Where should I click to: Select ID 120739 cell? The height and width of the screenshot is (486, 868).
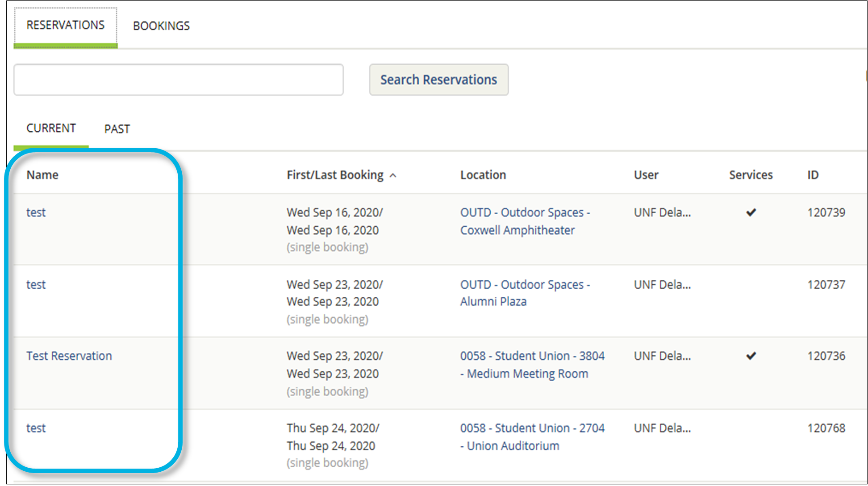coord(826,212)
